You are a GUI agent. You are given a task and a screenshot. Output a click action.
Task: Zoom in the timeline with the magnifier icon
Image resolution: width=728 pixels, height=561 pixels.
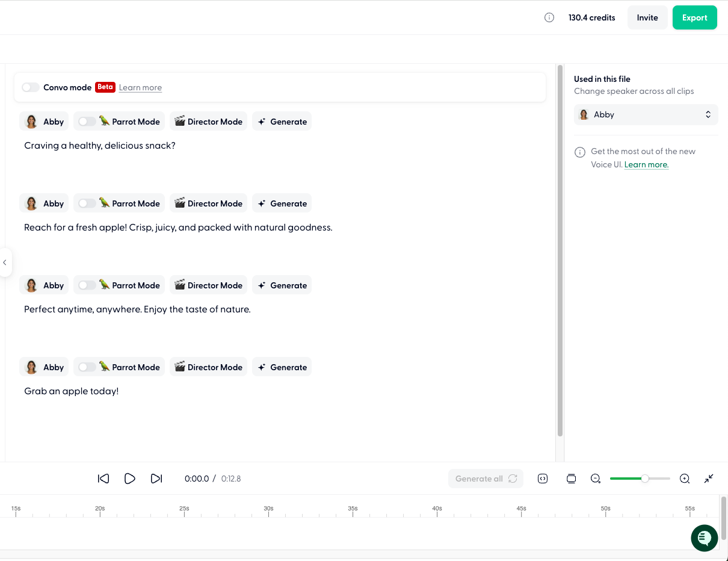point(685,479)
